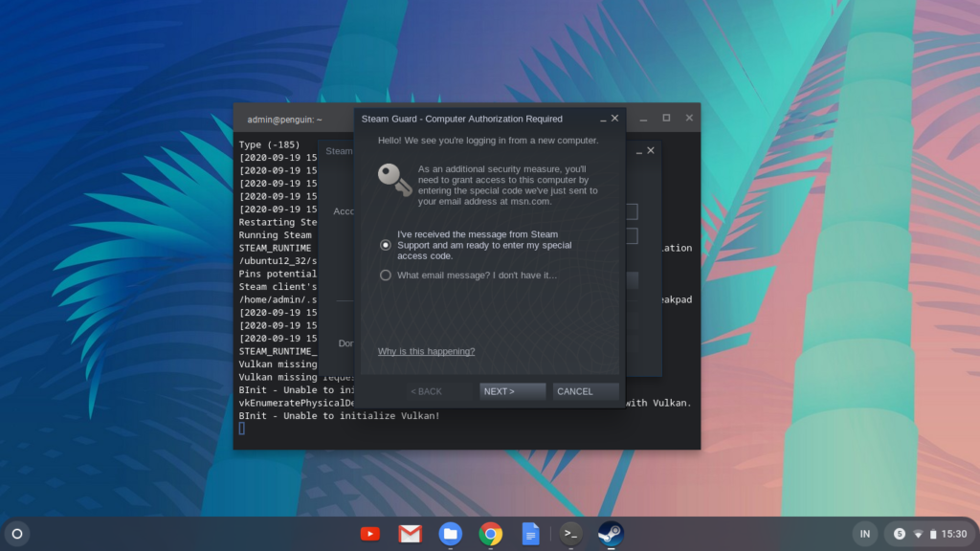Click CANCEL in the Steam Guard dialog
This screenshot has width=980, height=551.
(586, 391)
